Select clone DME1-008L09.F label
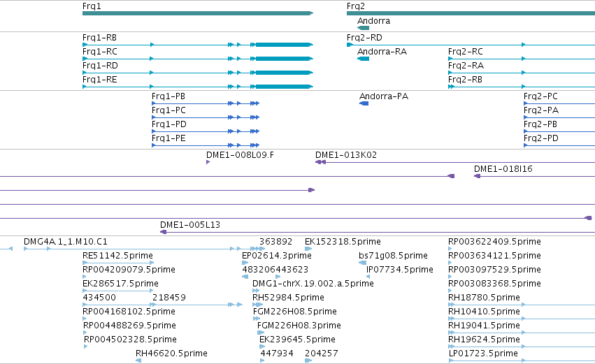Screen dimensions: 595x364 pos(241,155)
